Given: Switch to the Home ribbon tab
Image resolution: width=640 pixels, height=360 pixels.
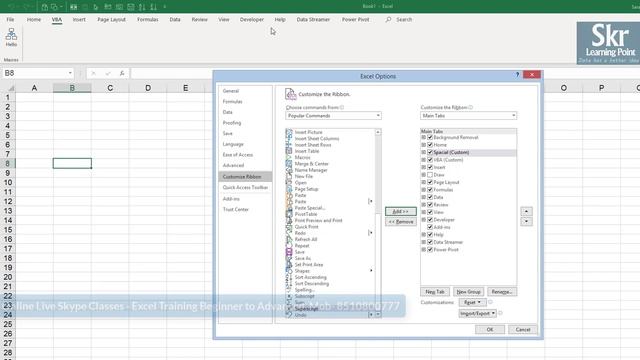Looking at the screenshot, I should coord(34,19).
